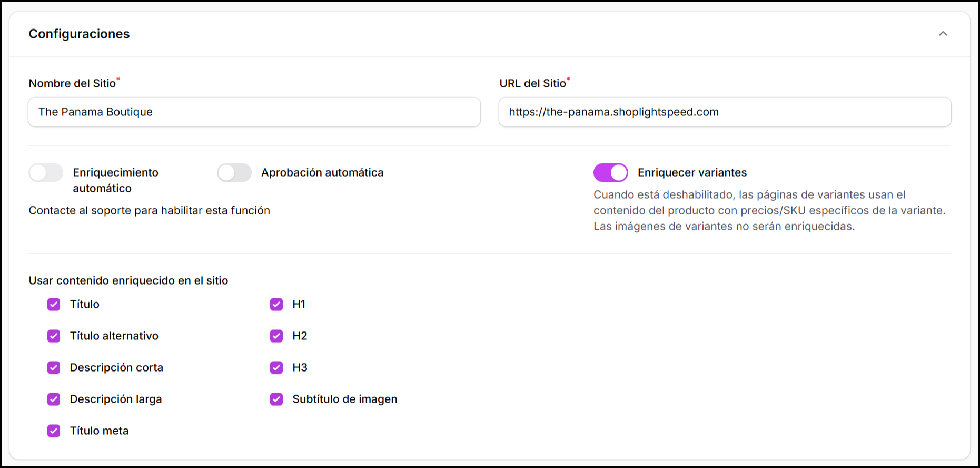Toggle Aprobación automática switch
The height and width of the screenshot is (468, 980).
(x=234, y=173)
